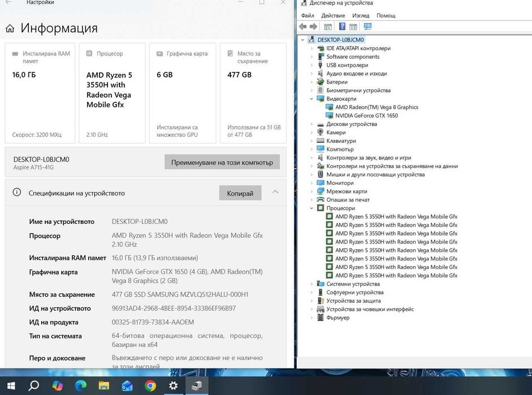The image size is (532, 395).
Task: Open Windows Start menu
Action: click(11, 386)
